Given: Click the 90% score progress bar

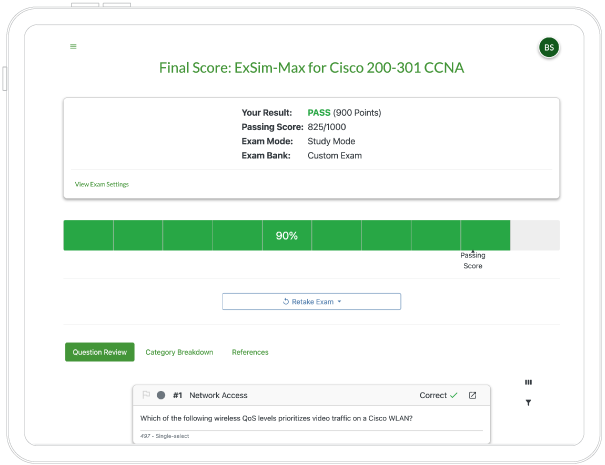Looking at the screenshot, I should point(287,236).
